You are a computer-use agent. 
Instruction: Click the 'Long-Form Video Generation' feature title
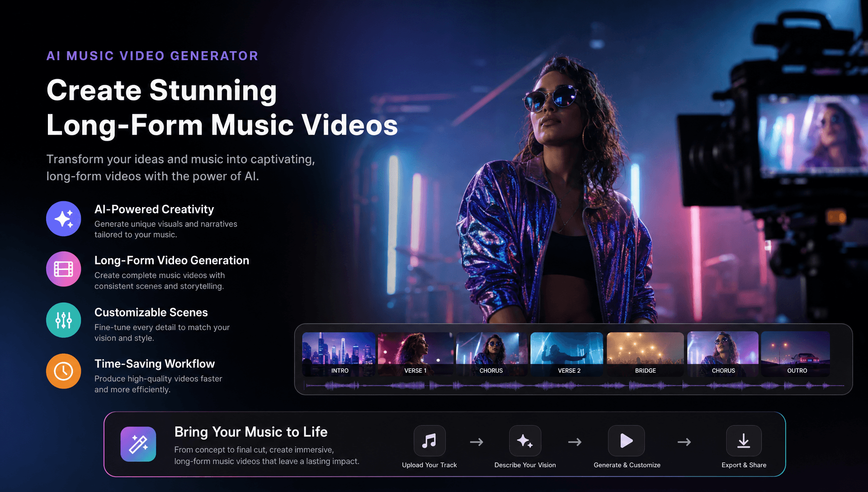click(x=172, y=260)
